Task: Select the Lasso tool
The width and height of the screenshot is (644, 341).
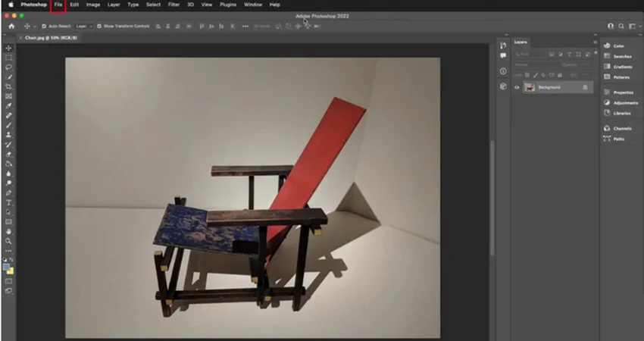Action: pos(8,67)
